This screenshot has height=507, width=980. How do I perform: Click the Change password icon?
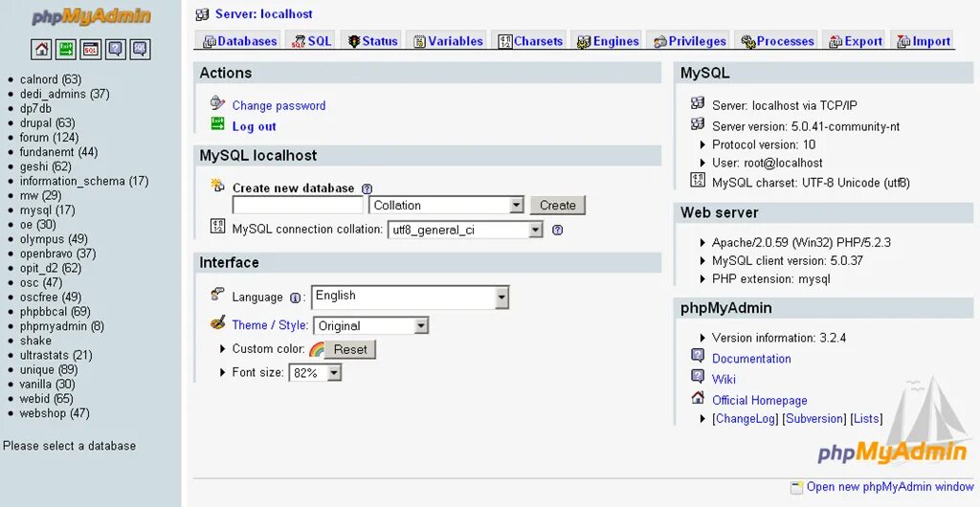pyautogui.click(x=217, y=102)
